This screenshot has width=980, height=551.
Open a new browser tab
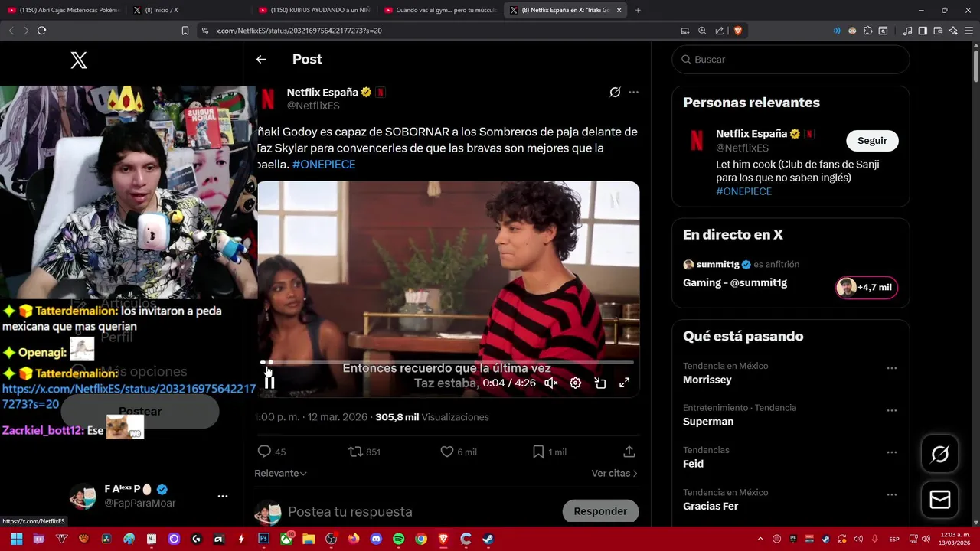click(638, 10)
